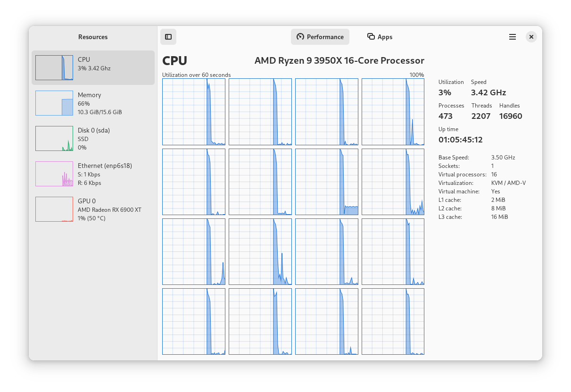Click the CPU mini graph thumbnail
This screenshot has height=392, width=571.
click(x=54, y=67)
